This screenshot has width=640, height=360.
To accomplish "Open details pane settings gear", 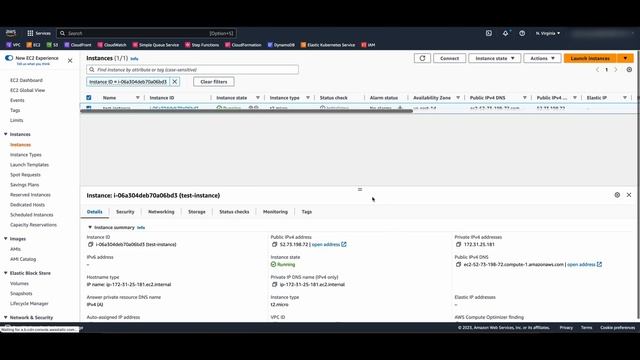I will (x=617, y=195).
